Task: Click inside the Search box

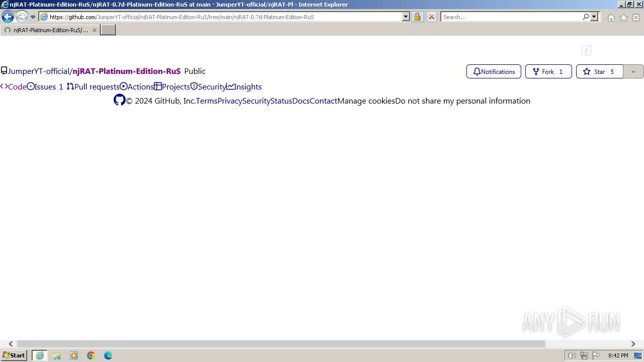Action: pos(511,17)
